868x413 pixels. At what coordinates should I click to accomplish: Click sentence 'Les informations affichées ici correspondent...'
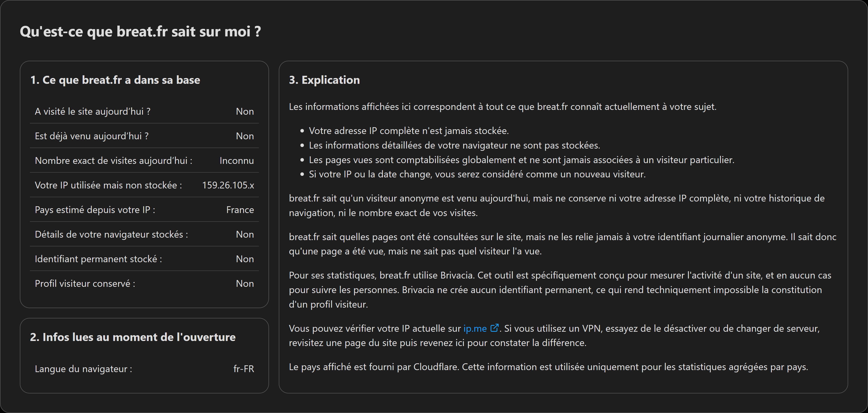coord(502,107)
